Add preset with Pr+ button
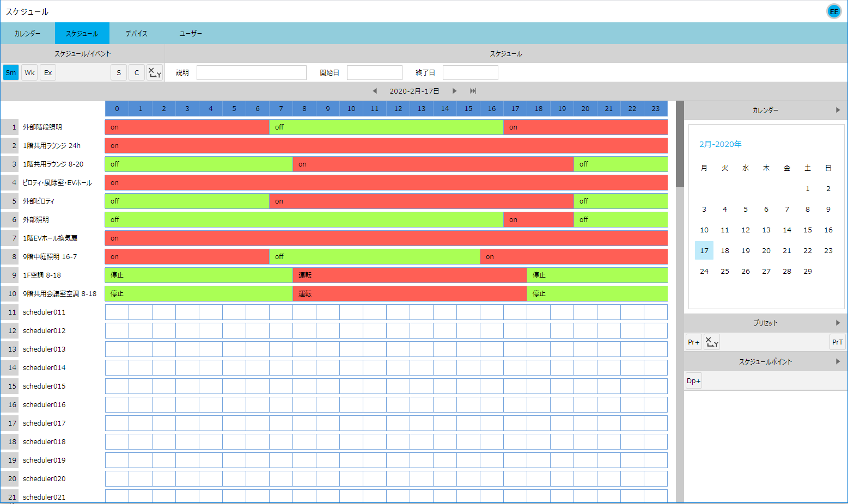Viewport: 848px width, 504px height. click(x=693, y=342)
